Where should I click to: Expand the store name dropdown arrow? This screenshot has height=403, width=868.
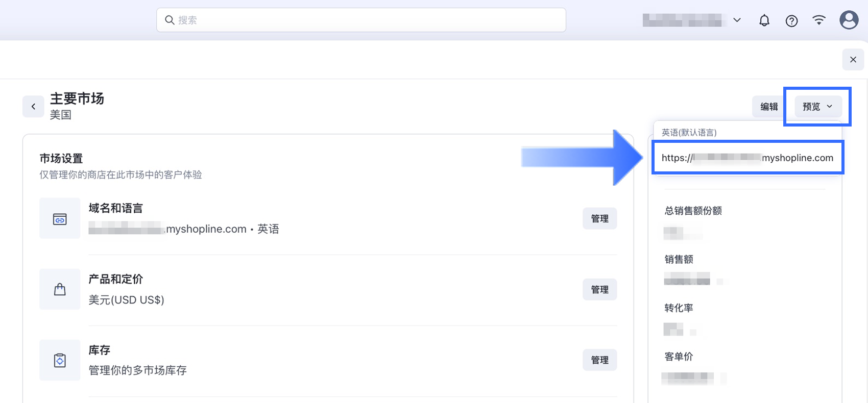(737, 20)
